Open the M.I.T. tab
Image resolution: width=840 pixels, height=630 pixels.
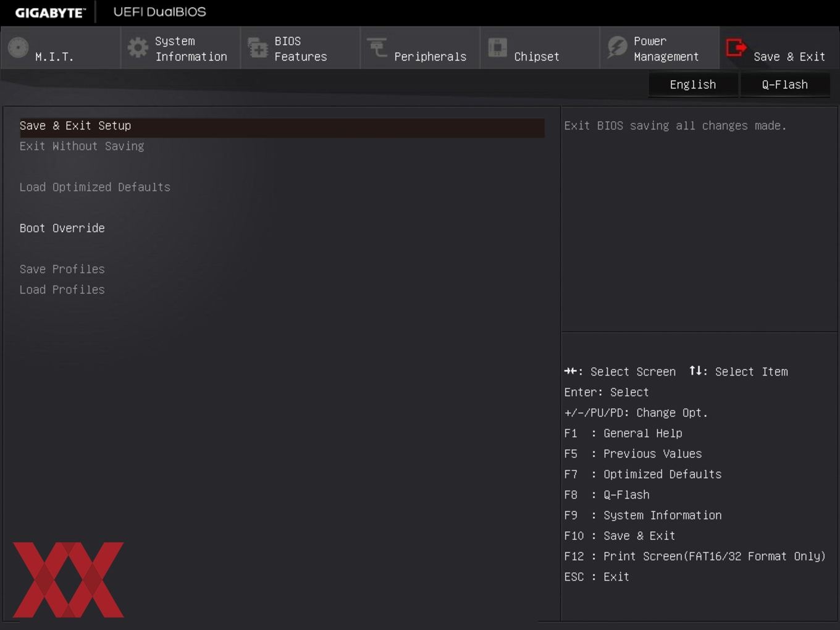61,48
